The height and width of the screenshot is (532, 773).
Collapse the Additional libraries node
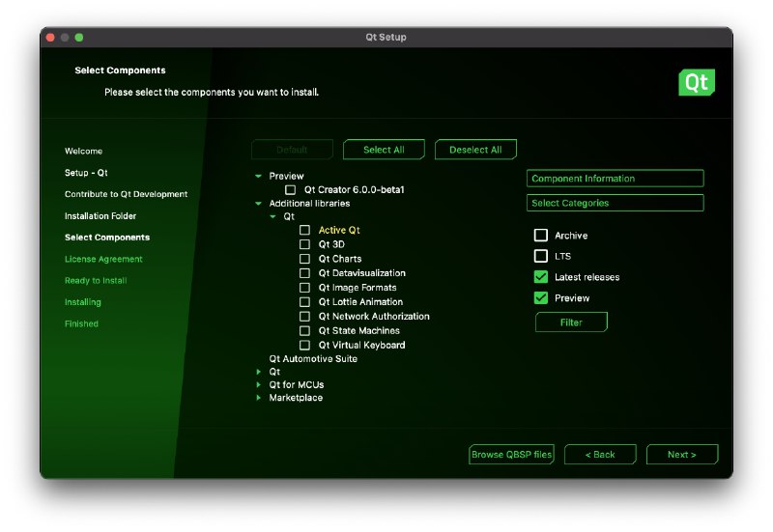click(x=258, y=203)
